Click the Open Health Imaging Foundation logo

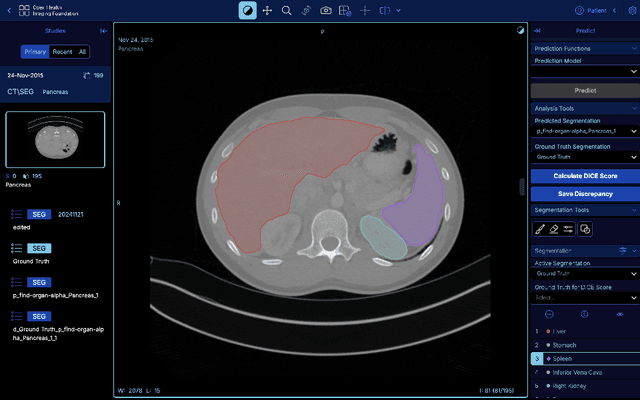(48, 11)
